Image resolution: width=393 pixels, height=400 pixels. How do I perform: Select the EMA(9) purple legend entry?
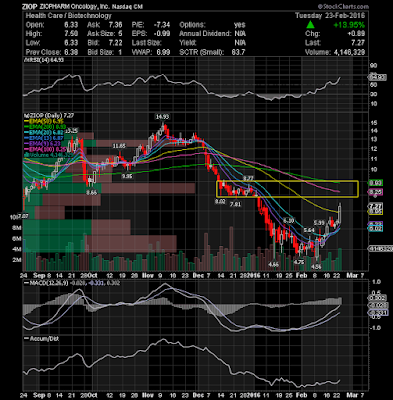point(42,144)
